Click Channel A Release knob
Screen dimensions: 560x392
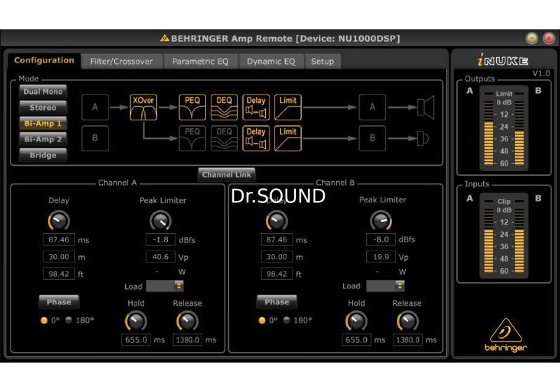pyautogui.click(x=187, y=321)
